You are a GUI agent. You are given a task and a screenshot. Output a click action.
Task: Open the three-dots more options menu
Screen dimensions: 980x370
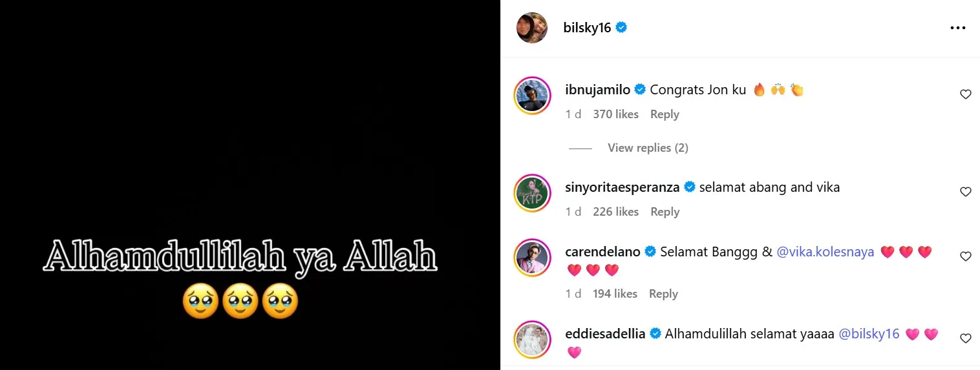[957, 28]
